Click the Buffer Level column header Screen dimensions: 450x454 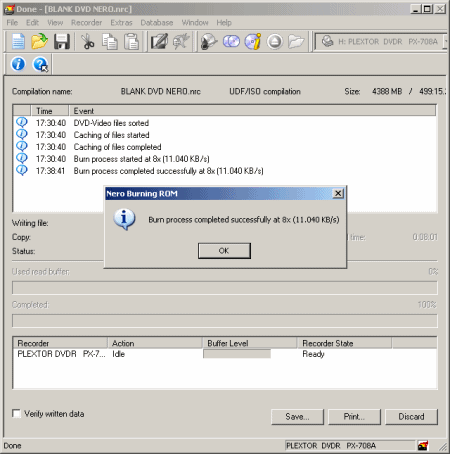[x=250, y=343]
